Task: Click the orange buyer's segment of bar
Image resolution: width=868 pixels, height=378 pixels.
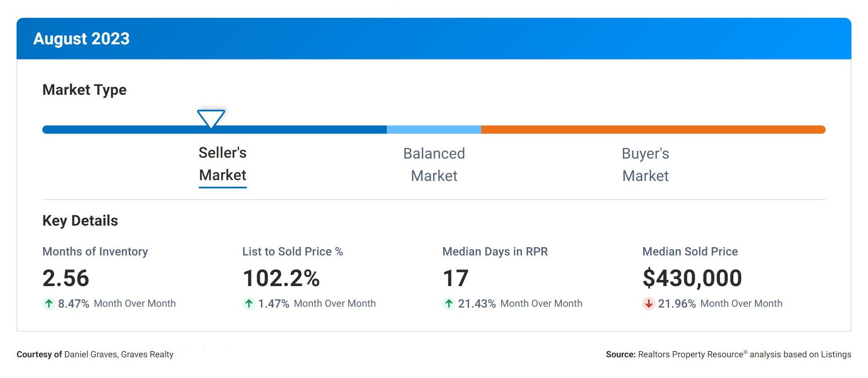Action: [x=653, y=130]
